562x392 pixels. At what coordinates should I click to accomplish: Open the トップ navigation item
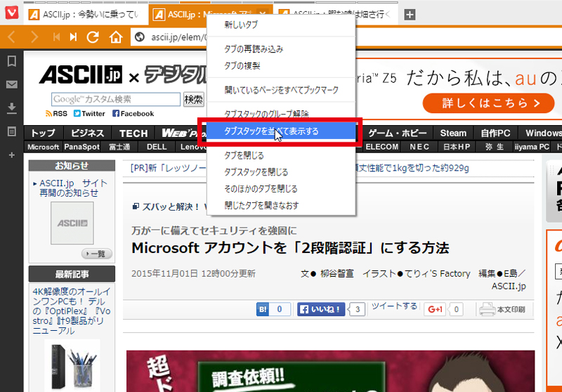click(44, 133)
